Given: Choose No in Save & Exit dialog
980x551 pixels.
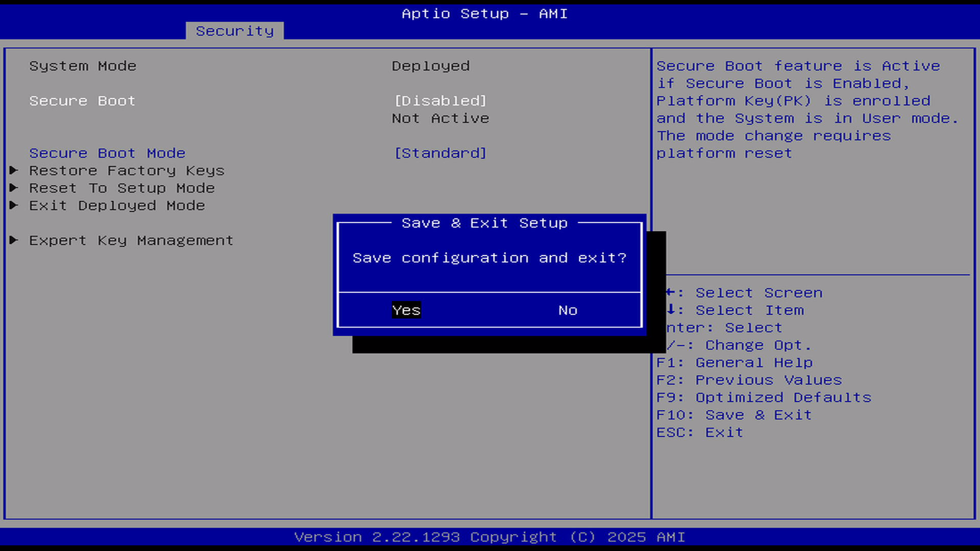Looking at the screenshot, I should pyautogui.click(x=568, y=310).
